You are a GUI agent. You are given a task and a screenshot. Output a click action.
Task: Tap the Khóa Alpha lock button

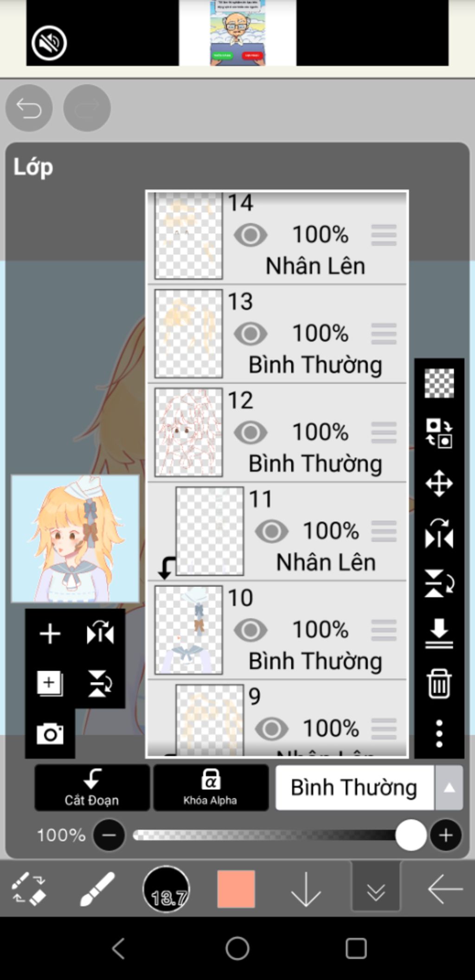coord(211,788)
